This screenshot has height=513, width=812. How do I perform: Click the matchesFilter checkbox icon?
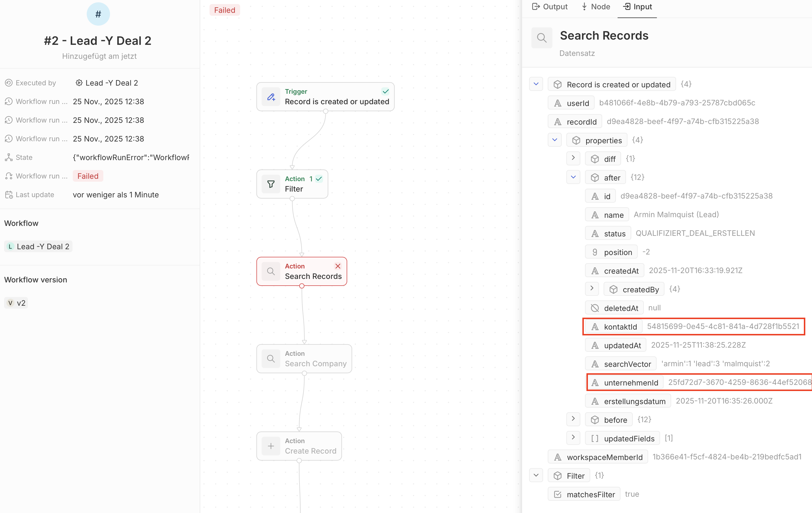click(558, 494)
